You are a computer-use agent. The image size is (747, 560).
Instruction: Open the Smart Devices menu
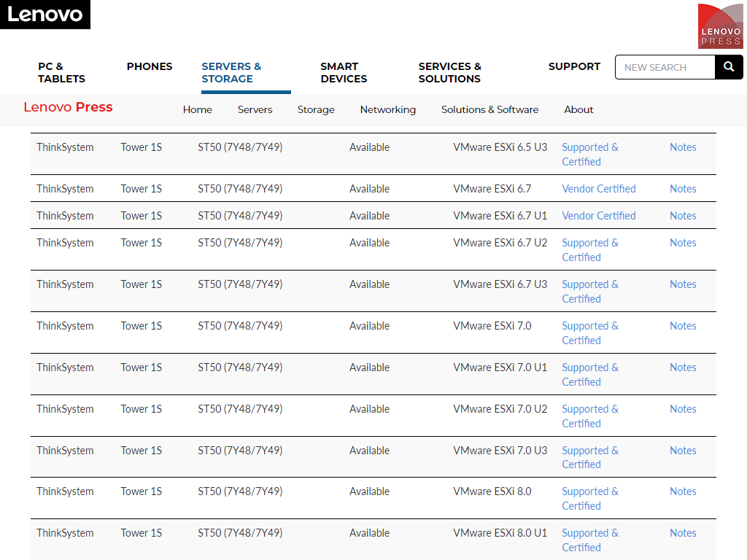(x=344, y=72)
